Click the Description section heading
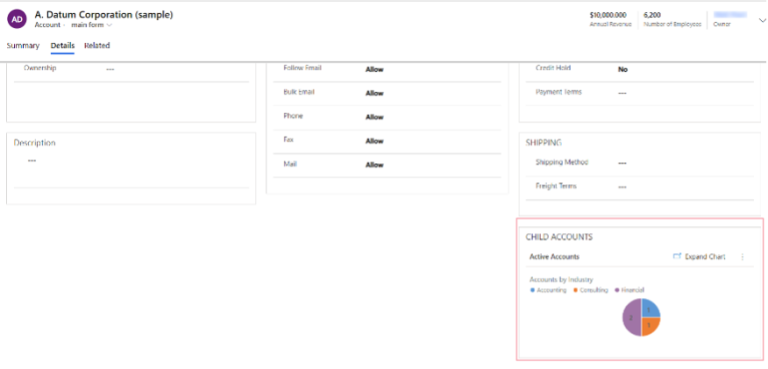The height and width of the screenshot is (369, 768). (x=34, y=143)
